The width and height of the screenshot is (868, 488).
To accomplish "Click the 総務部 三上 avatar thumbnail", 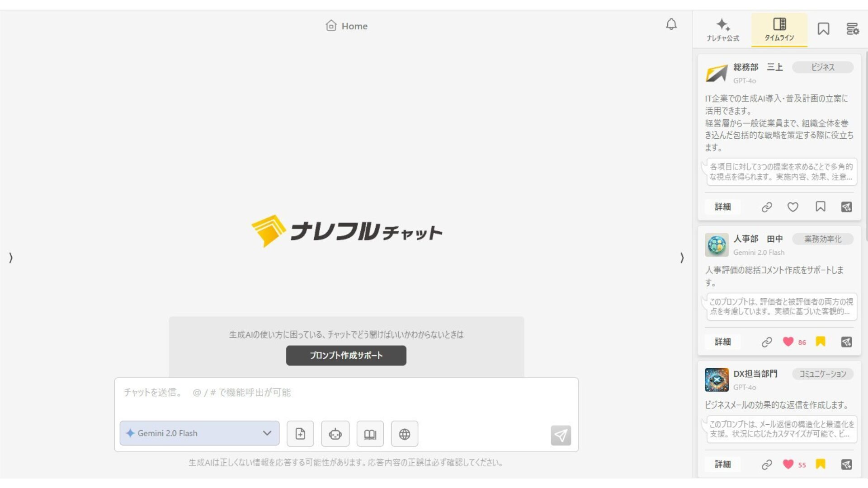I will 717,73.
